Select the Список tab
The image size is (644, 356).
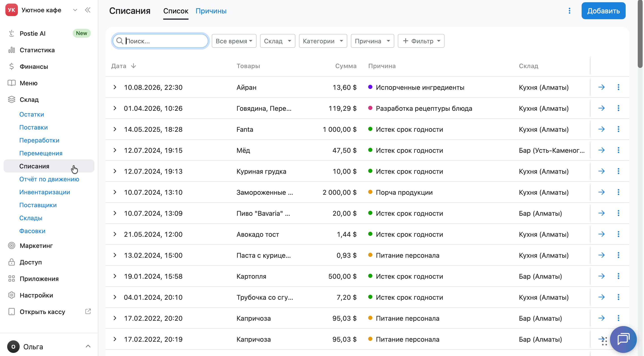click(x=176, y=11)
